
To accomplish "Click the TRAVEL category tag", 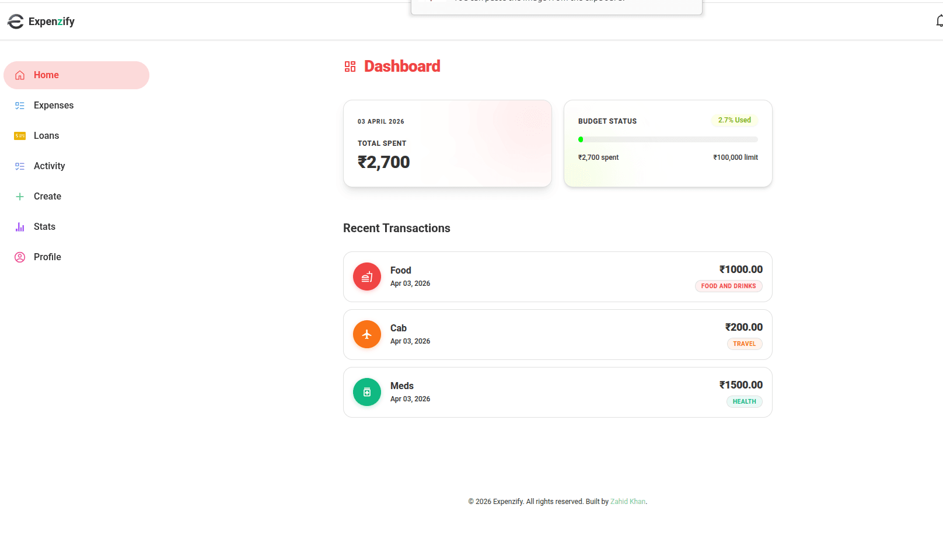I will 744,344.
